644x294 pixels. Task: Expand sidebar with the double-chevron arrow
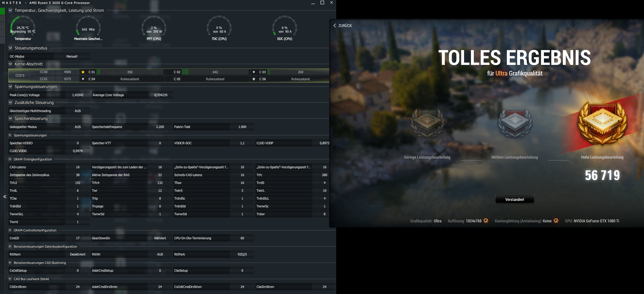5,197
